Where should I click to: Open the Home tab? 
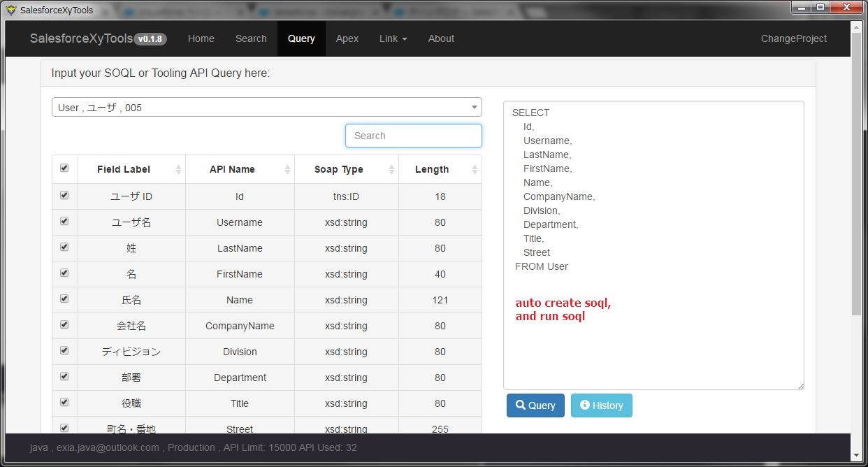(201, 38)
